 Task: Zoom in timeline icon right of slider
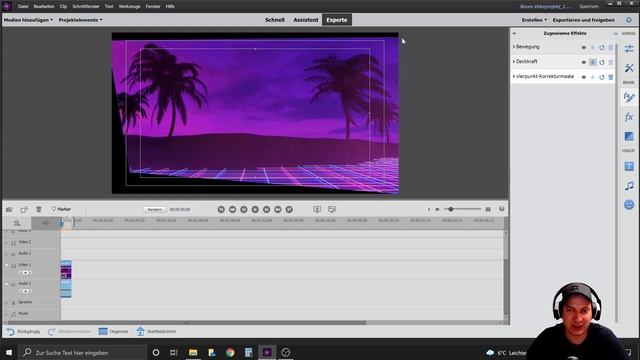coord(488,209)
